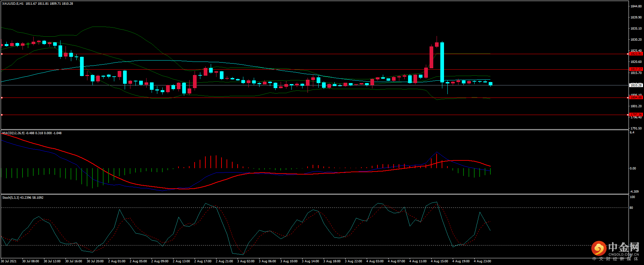
Task: Click the 3 Aug 18:00 time label
Action: click(x=332, y=261)
